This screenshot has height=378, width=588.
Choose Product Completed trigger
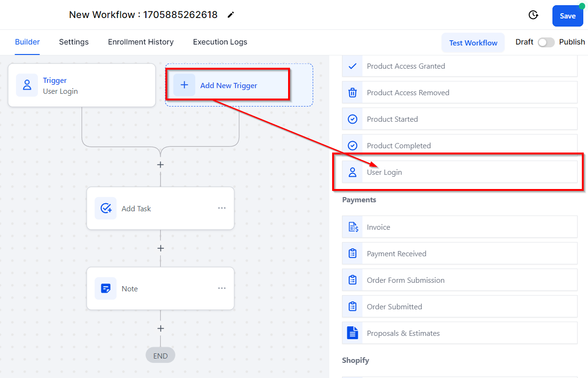coord(460,145)
